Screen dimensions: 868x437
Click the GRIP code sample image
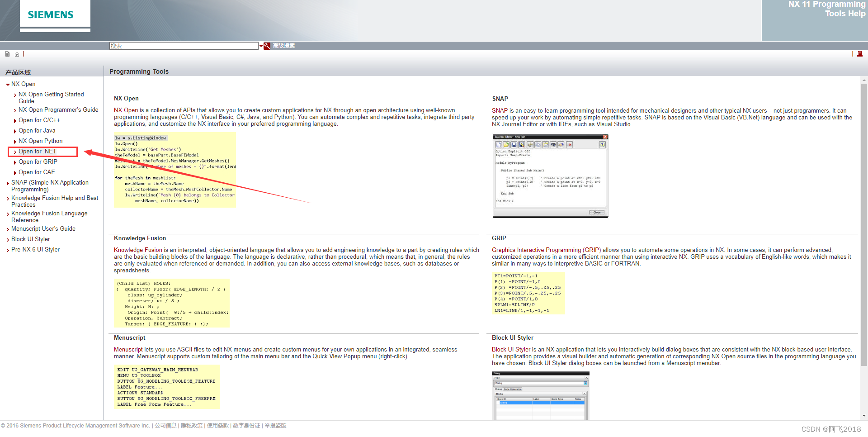pyautogui.click(x=528, y=293)
